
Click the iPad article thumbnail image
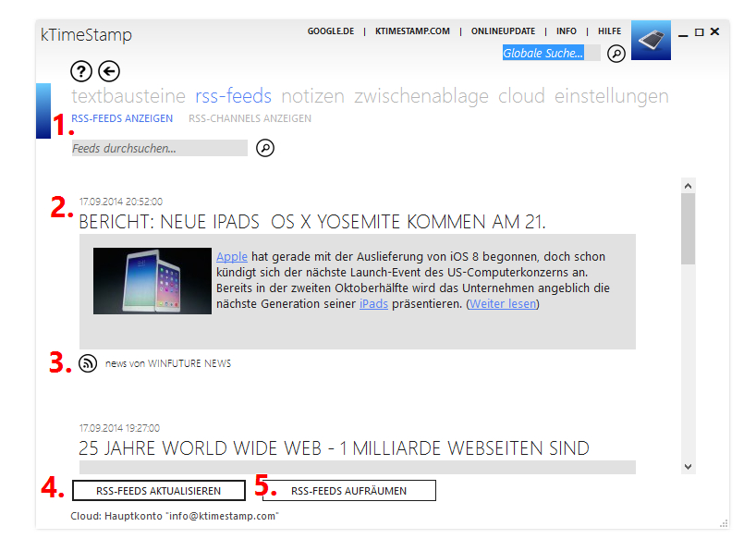pyautogui.click(x=152, y=281)
